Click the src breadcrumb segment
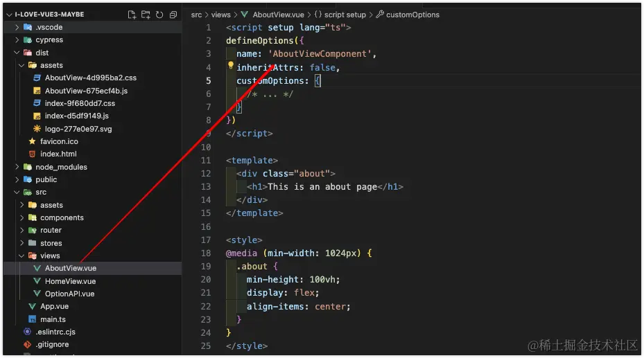Viewport: 644px width, 358px height. click(196, 15)
